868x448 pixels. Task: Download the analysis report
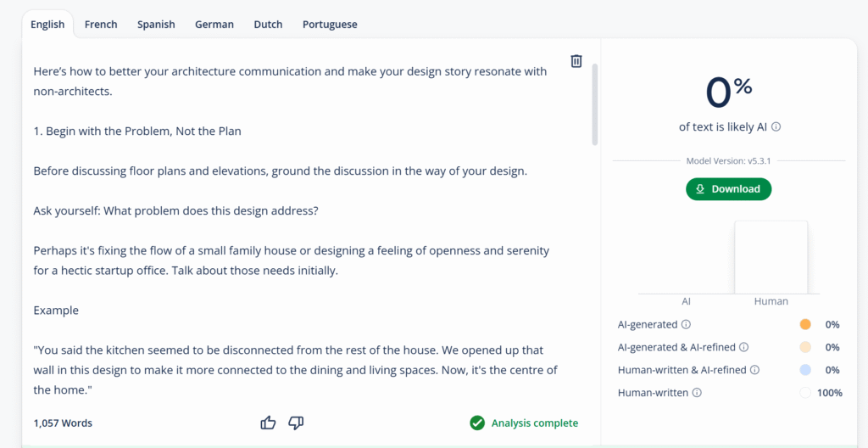pyautogui.click(x=728, y=189)
